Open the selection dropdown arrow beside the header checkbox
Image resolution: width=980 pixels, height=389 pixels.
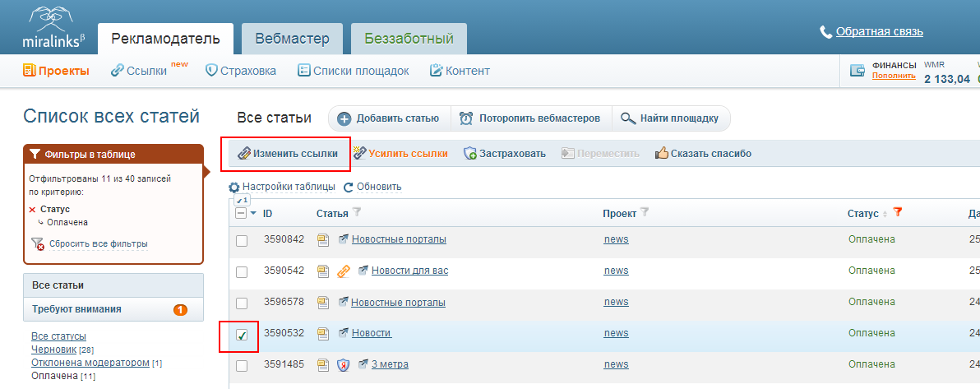click(x=253, y=213)
